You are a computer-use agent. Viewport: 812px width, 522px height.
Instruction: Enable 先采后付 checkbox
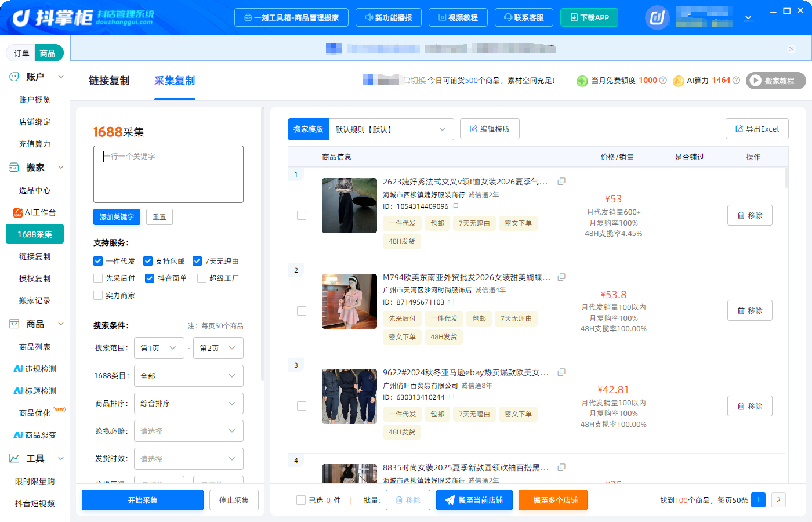point(98,278)
